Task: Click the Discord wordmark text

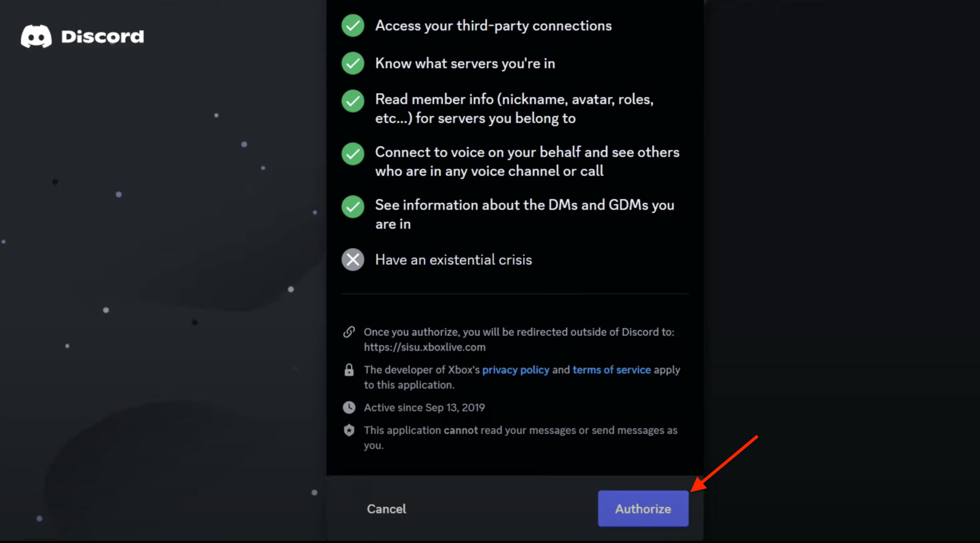Action: tap(102, 36)
